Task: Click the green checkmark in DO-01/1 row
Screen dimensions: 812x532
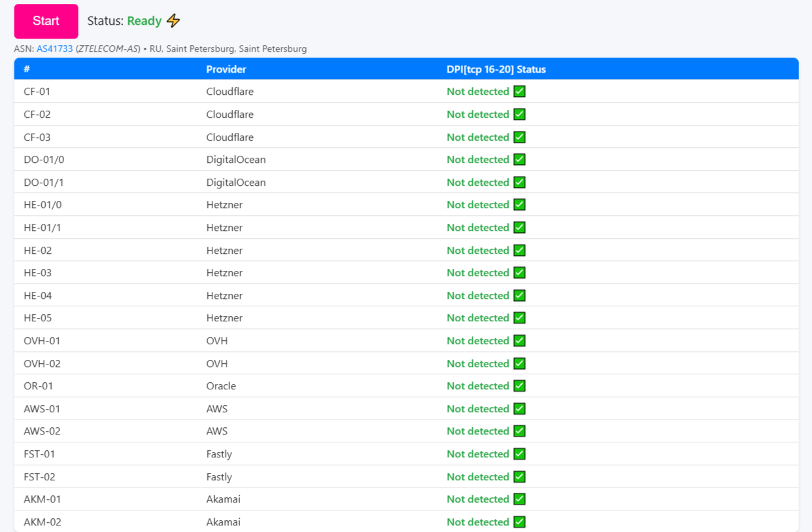Action: pyautogui.click(x=520, y=182)
